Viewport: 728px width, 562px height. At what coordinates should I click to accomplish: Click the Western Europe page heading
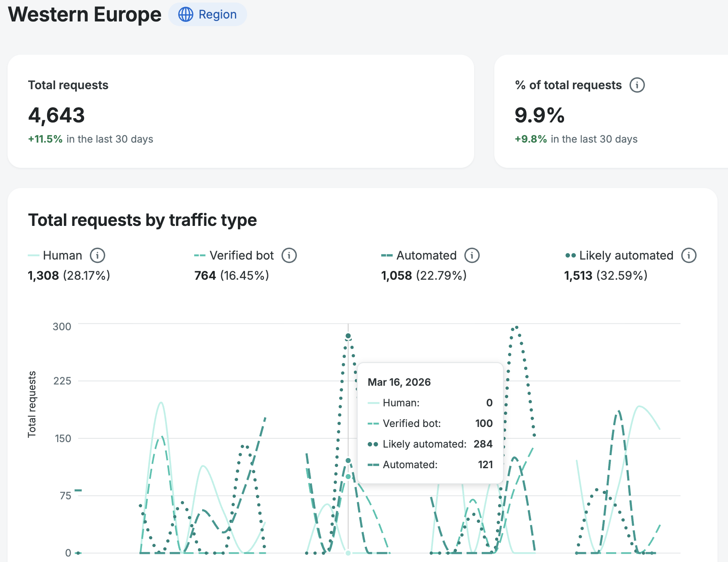pyautogui.click(x=84, y=14)
